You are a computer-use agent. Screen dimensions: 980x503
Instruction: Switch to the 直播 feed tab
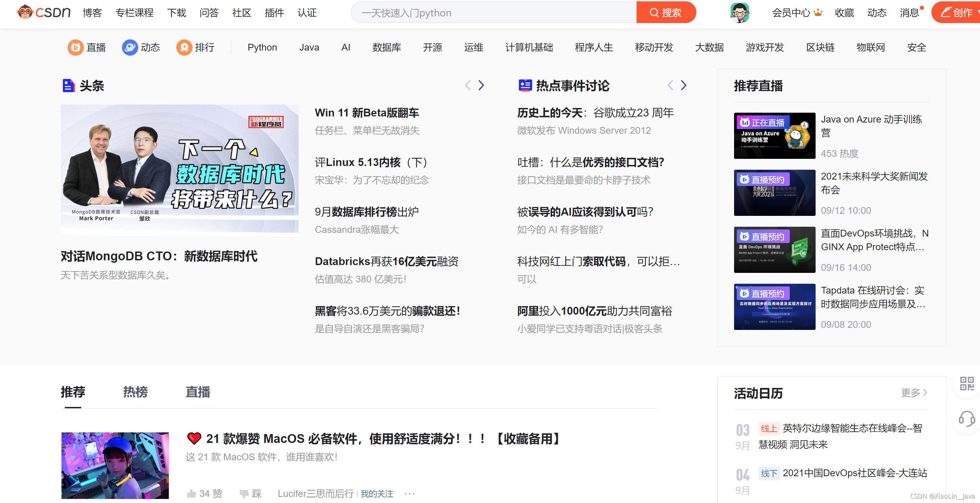pyautogui.click(x=198, y=392)
